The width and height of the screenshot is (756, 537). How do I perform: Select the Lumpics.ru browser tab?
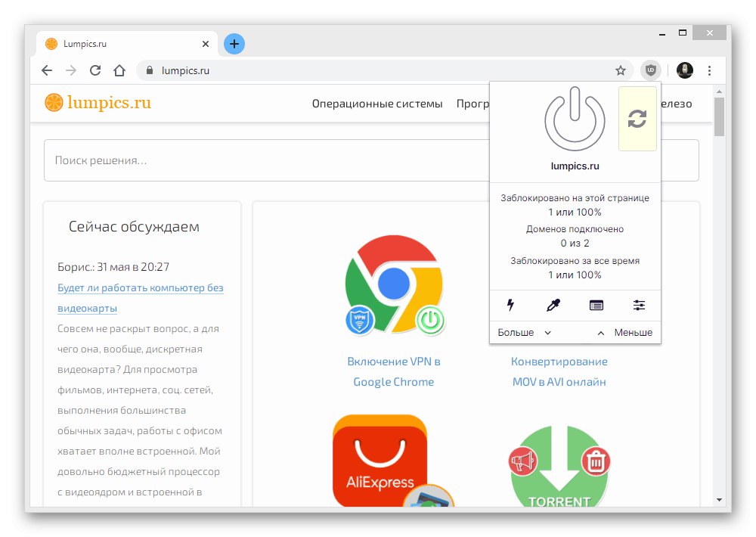coord(127,44)
